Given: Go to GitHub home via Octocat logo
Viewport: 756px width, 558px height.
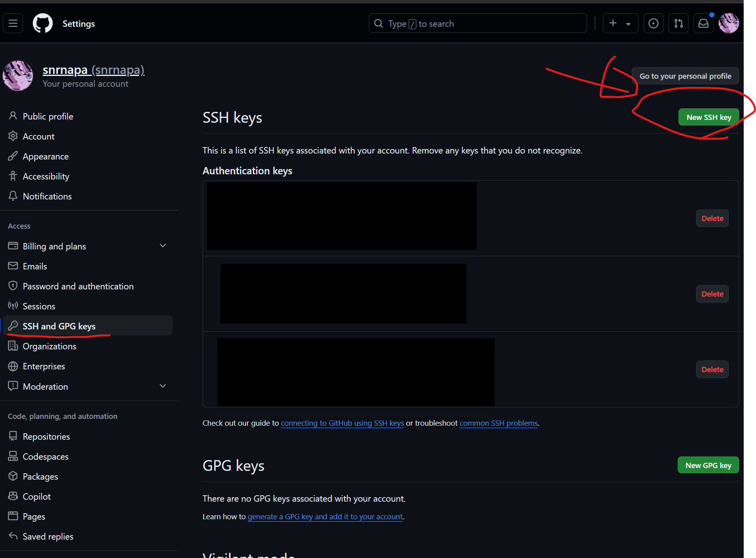Looking at the screenshot, I should click(43, 23).
